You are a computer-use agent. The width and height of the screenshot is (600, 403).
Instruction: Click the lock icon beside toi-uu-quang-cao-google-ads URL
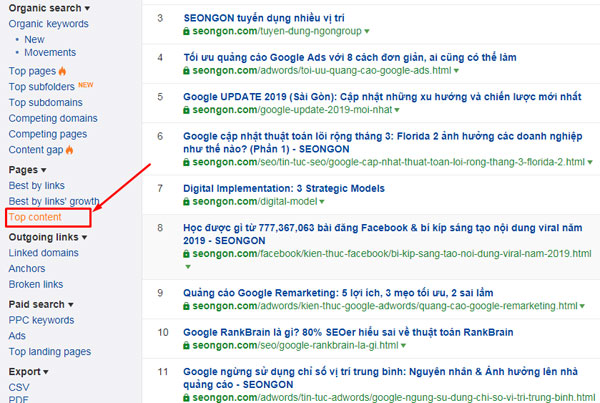[x=186, y=71]
